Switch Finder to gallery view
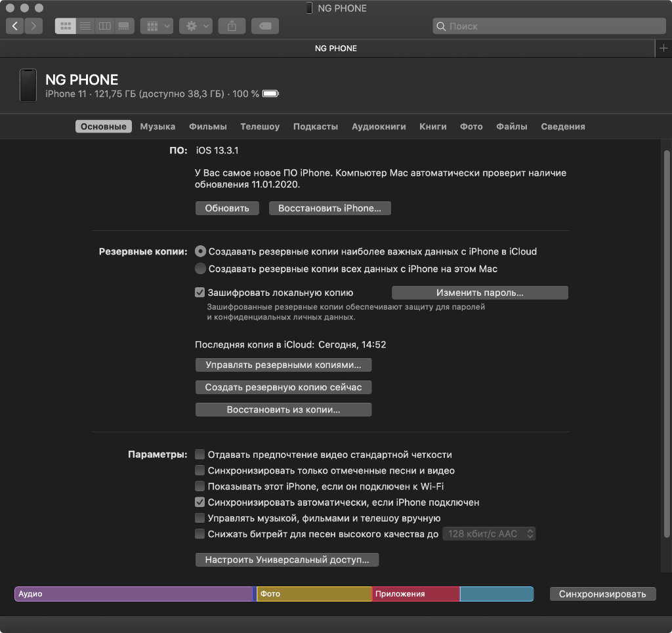 (124, 26)
